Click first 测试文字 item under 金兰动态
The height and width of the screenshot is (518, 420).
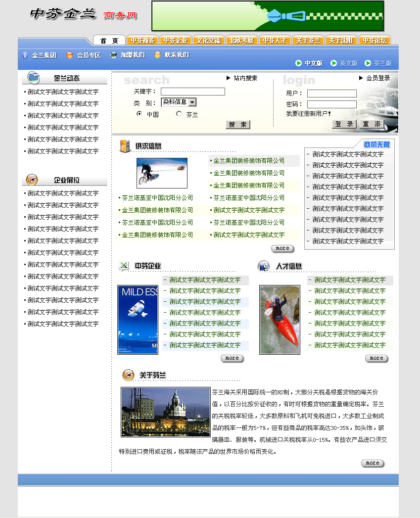pyautogui.click(x=63, y=92)
